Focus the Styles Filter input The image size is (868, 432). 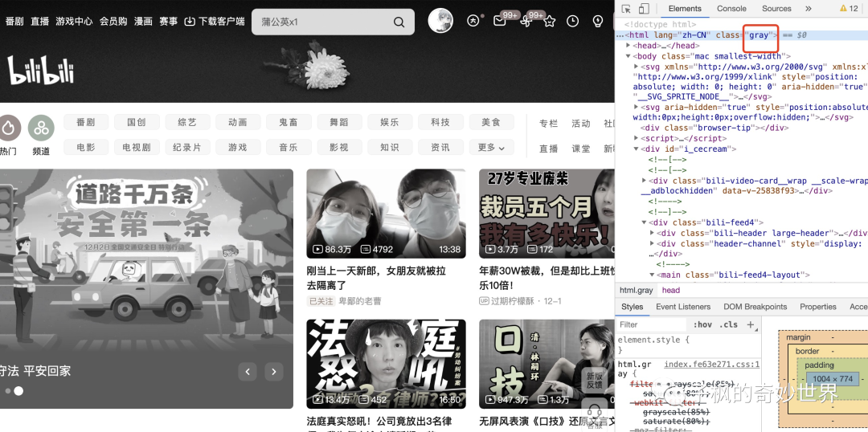pos(652,324)
